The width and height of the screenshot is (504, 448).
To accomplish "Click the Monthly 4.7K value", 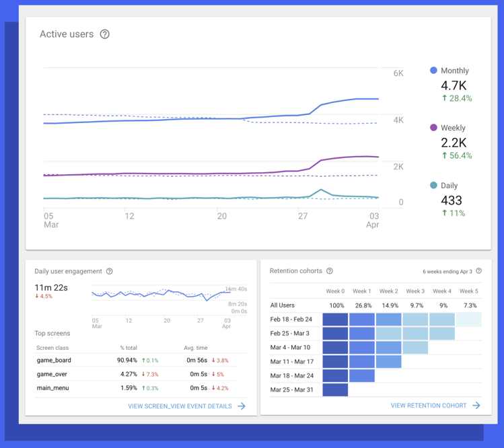I will click(454, 85).
